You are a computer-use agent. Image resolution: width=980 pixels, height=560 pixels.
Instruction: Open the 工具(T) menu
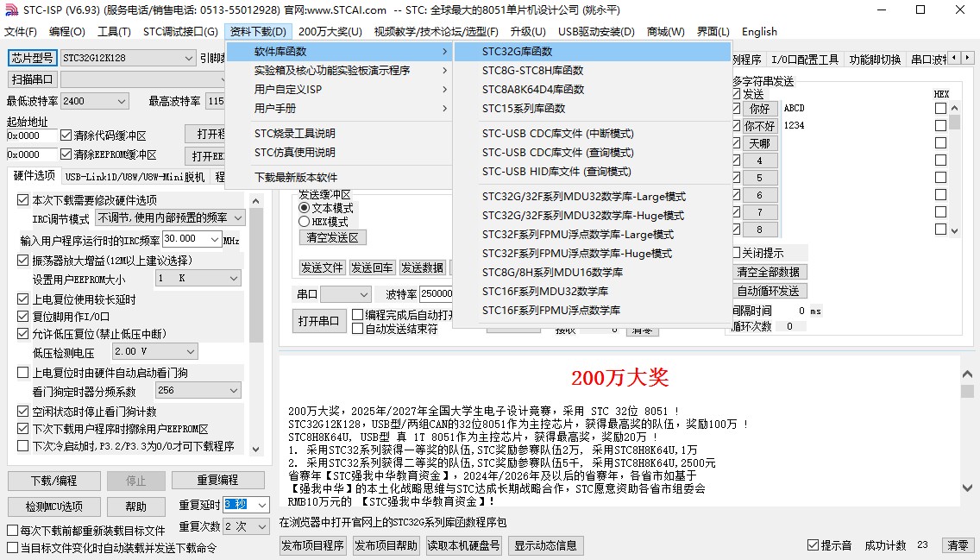114,32
